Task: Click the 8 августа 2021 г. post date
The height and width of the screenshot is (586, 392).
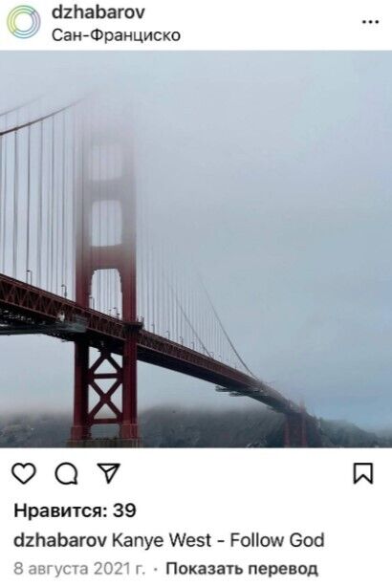Action: pos(79,569)
